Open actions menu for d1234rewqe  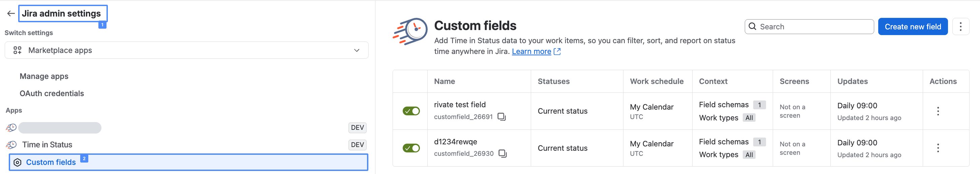[938, 148]
